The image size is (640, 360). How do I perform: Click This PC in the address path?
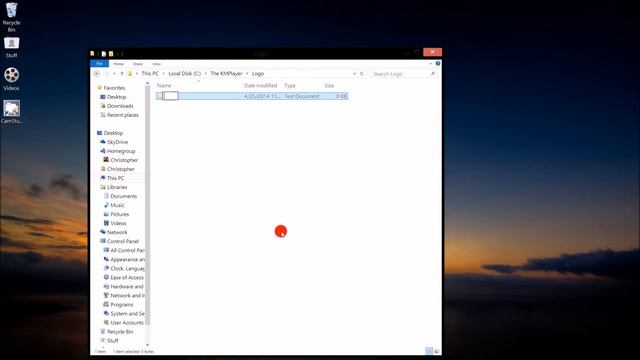pyautogui.click(x=150, y=73)
